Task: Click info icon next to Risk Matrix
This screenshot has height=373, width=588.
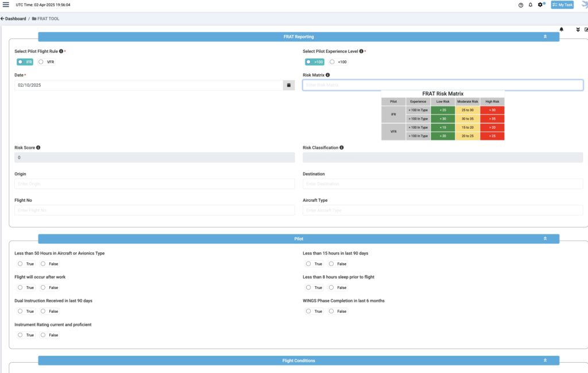Action: click(328, 75)
